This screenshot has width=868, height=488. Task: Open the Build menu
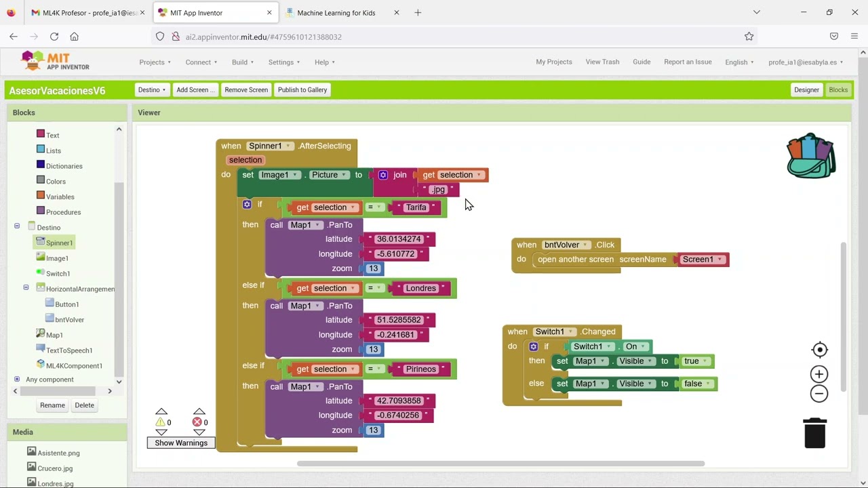click(243, 62)
